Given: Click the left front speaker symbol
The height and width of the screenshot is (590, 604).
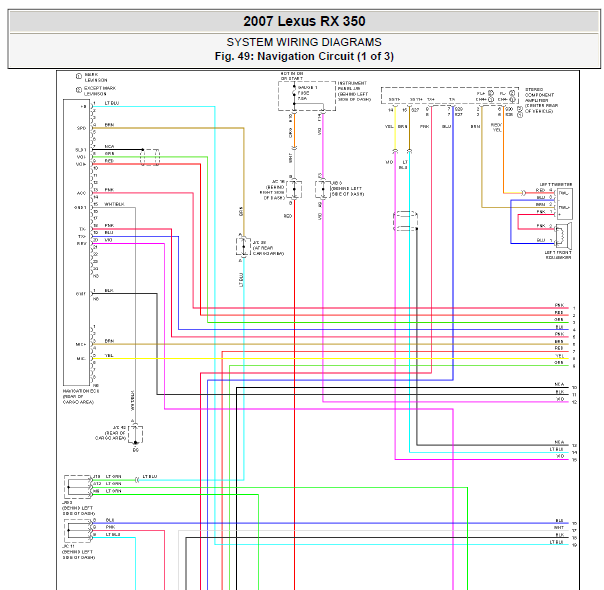Looking at the screenshot, I should click(563, 235).
